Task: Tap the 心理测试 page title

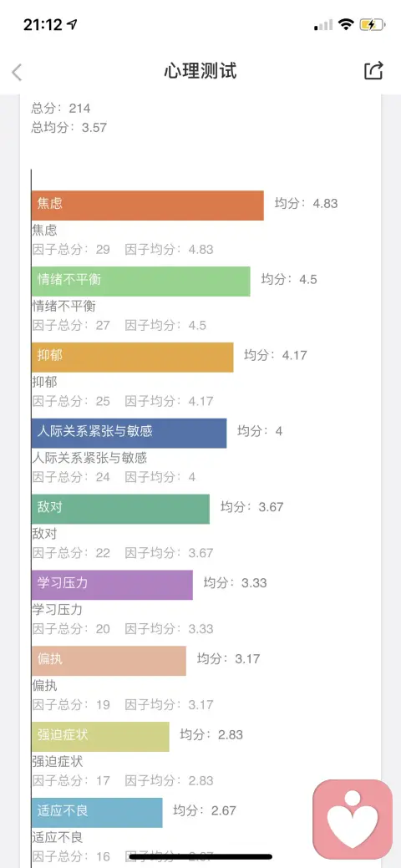Action: pos(200,71)
